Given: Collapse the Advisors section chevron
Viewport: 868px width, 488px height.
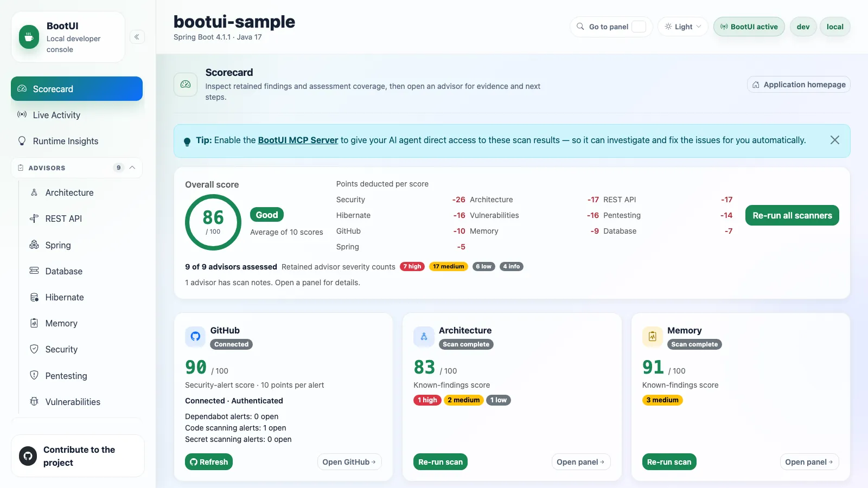Looking at the screenshot, I should 132,168.
